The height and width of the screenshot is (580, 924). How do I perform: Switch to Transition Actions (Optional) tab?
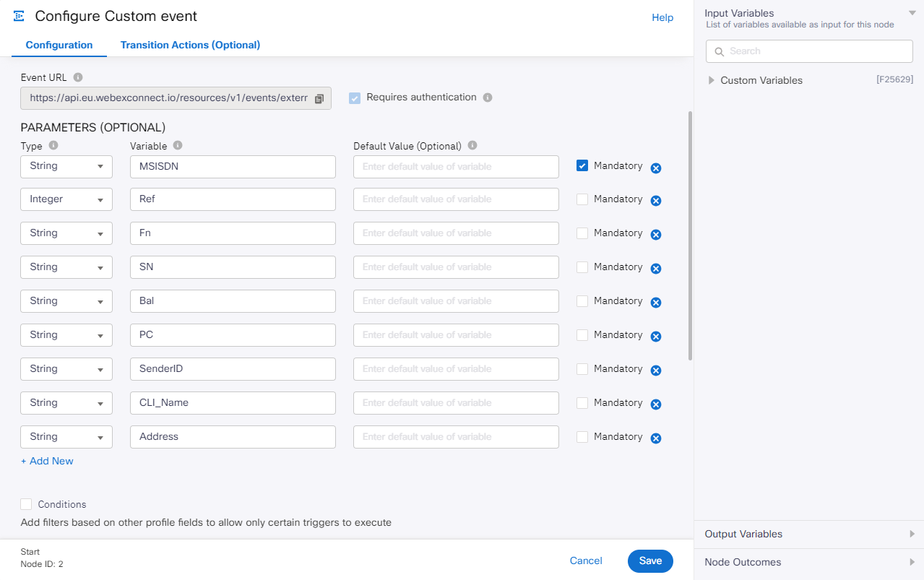(x=190, y=45)
